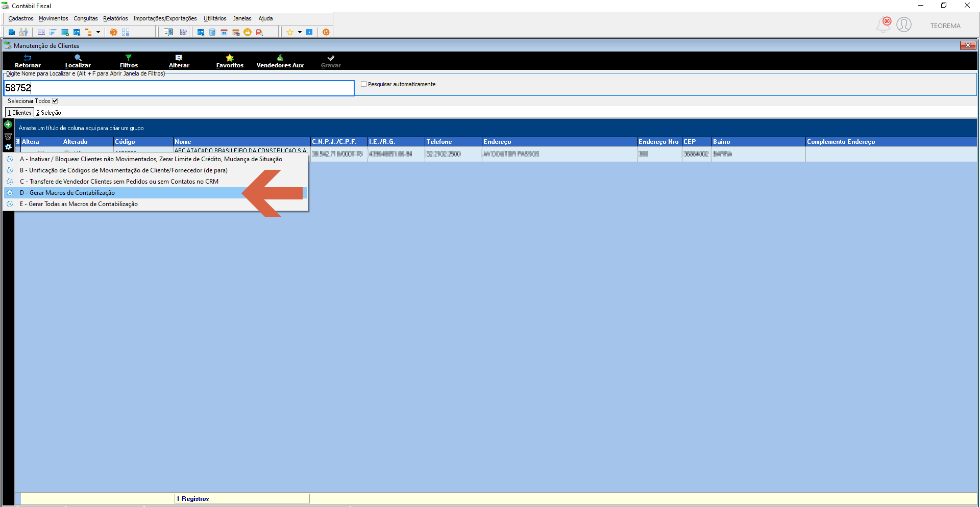The height and width of the screenshot is (507, 980).
Task: Sort by the Código column header
Action: point(143,142)
